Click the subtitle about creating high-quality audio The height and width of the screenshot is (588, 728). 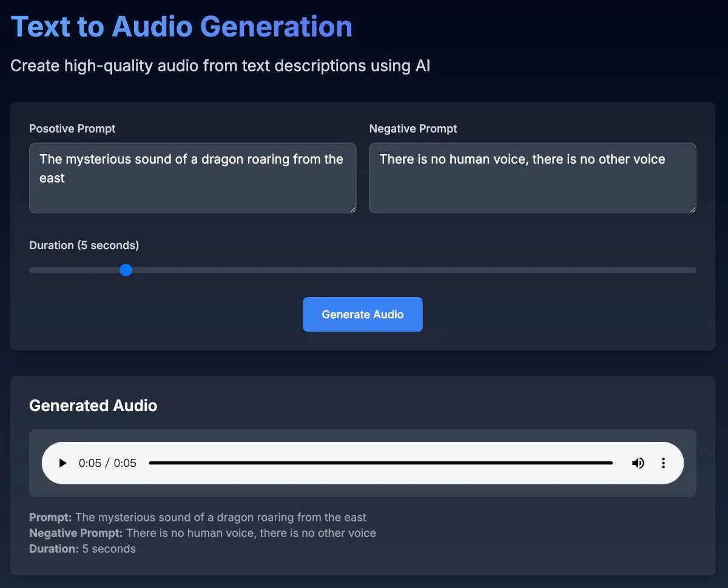[x=220, y=65]
